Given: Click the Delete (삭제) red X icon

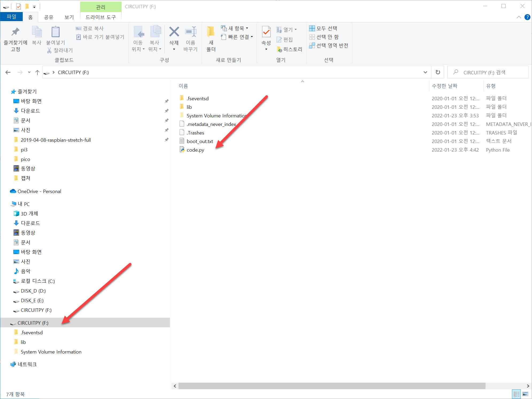Looking at the screenshot, I should point(174,32).
